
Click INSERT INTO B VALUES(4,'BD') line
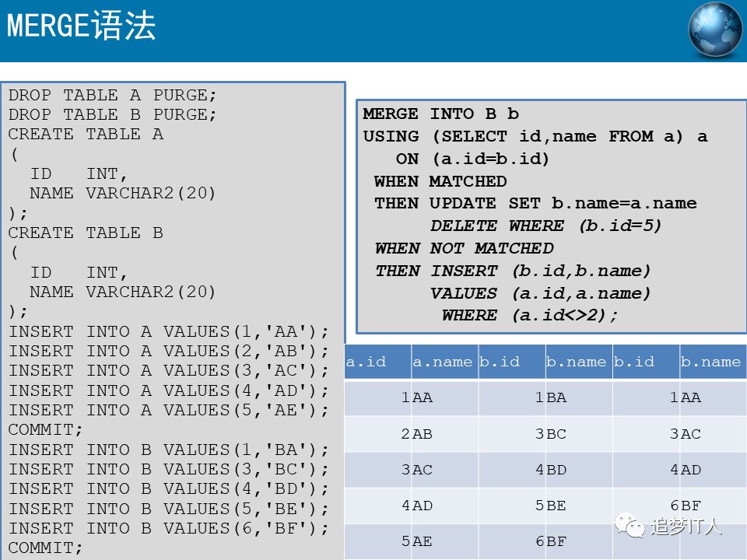[169, 488]
